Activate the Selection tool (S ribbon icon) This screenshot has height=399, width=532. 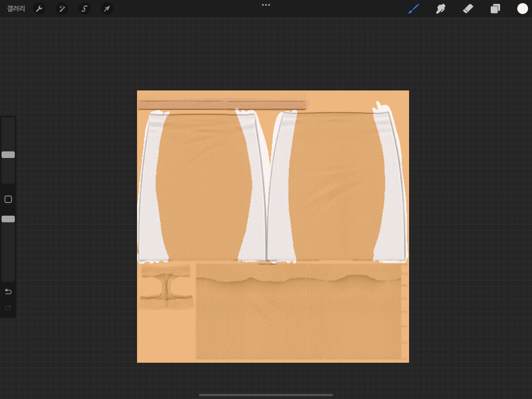[85, 9]
